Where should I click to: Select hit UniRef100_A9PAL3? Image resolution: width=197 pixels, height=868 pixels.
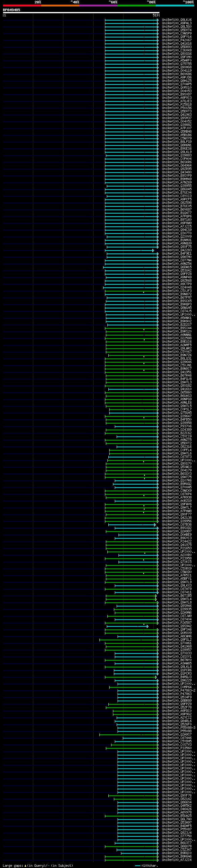[177, 23]
